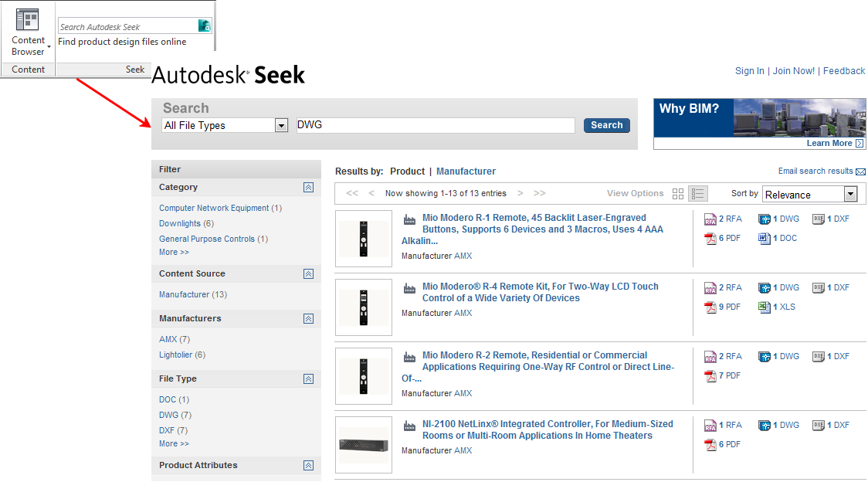Filter by DOC file type
868x482 pixels.
pyautogui.click(x=168, y=399)
